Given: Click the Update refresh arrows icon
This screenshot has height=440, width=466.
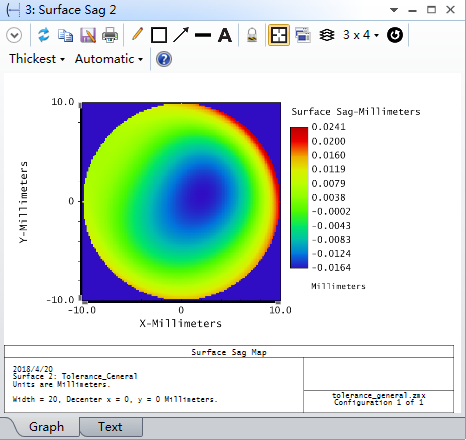Looking at the screenshot, I should click(x=44, y=35).
